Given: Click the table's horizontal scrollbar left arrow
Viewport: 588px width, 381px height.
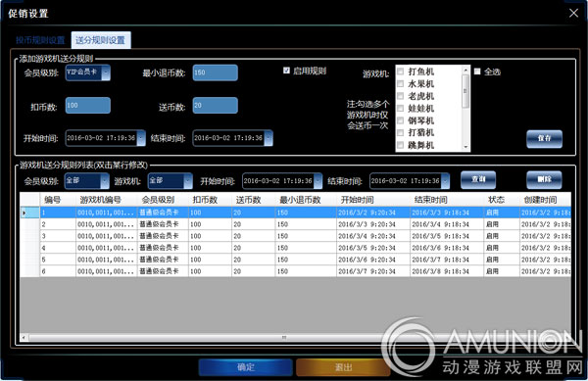Looking at the screenshot, I should point(24,338).
